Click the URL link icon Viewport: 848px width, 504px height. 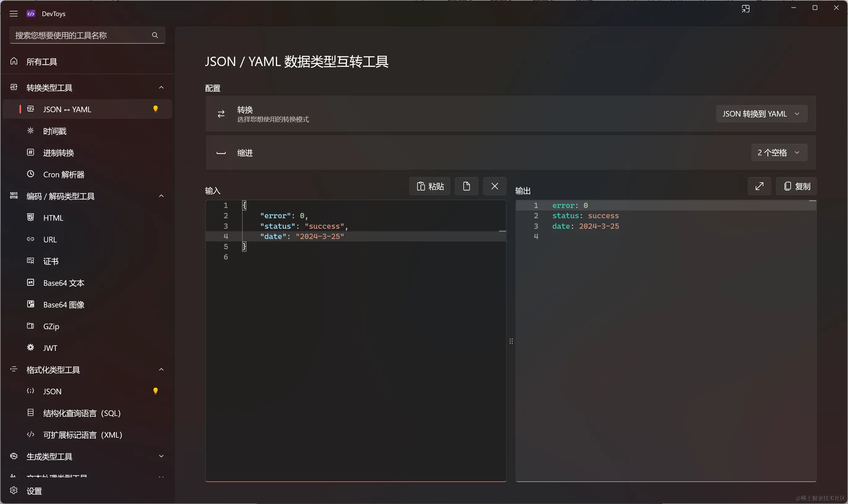[x=31, y=239]
